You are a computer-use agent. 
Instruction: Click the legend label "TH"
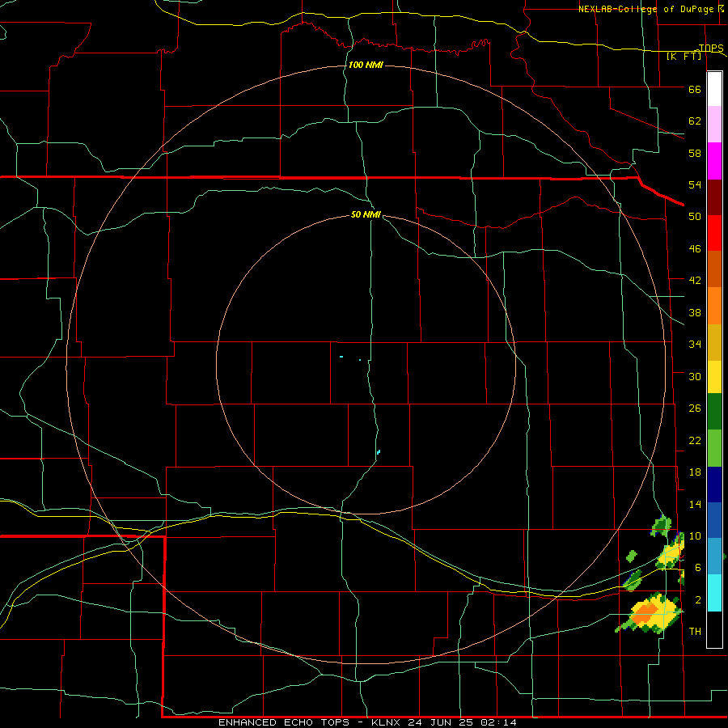(695, 631)
